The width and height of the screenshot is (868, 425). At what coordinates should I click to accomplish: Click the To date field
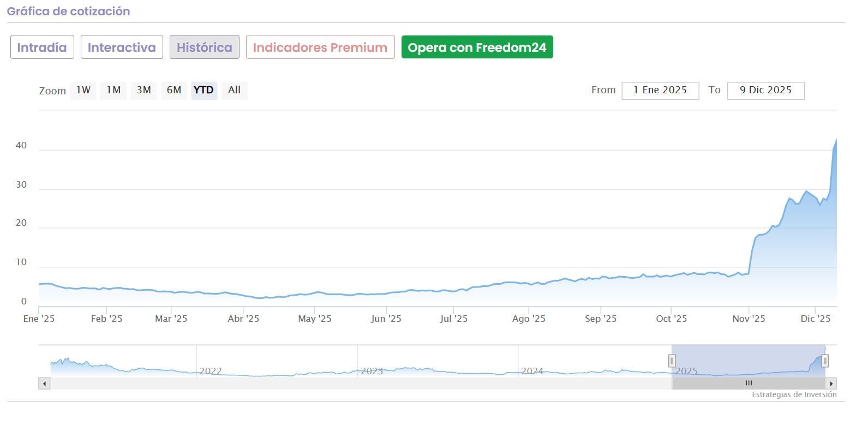pyautogui.click(x=765, y=91)
